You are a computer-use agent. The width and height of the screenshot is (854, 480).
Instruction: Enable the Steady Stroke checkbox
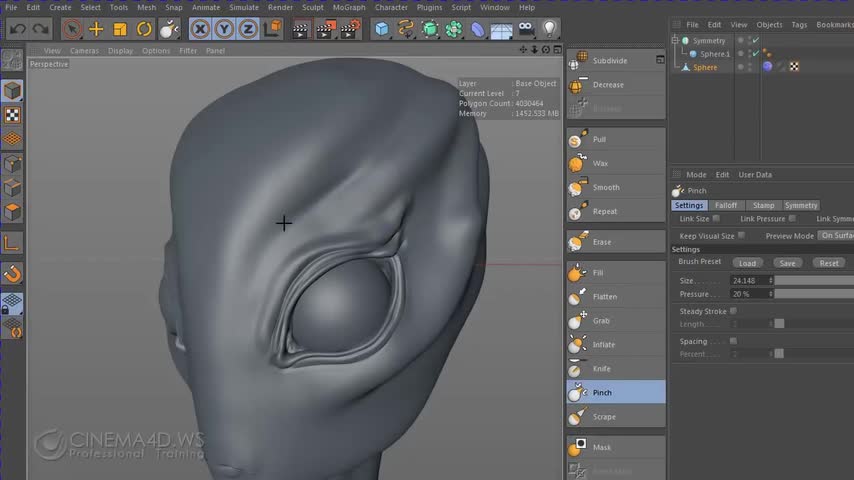[734, 311]
